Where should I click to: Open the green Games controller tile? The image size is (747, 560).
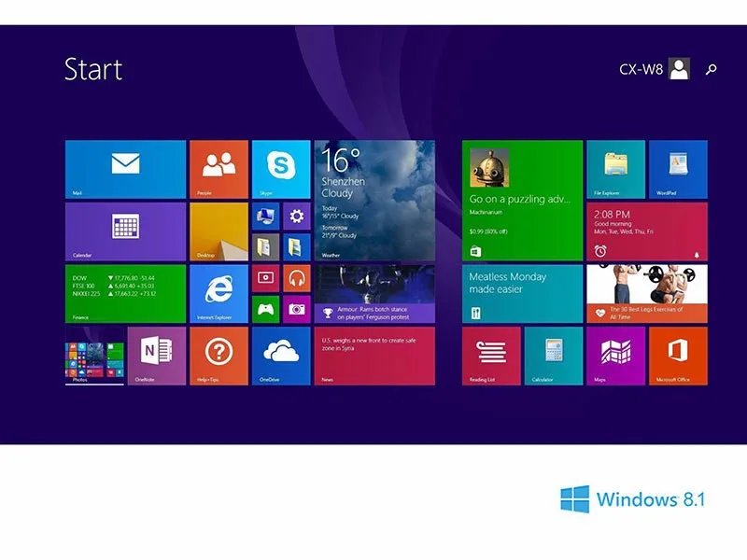tap(265, 310)
